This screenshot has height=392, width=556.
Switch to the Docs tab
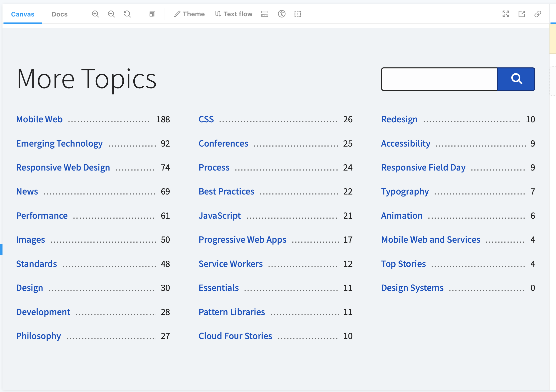[x=59, y=14]
